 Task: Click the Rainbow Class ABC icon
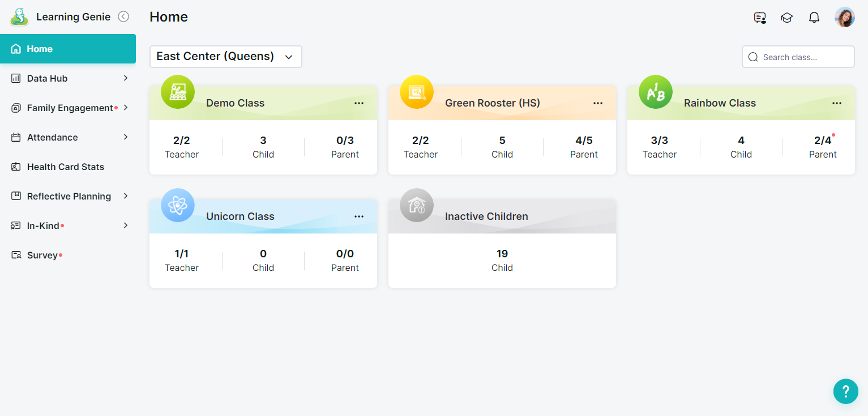point(656,92)
